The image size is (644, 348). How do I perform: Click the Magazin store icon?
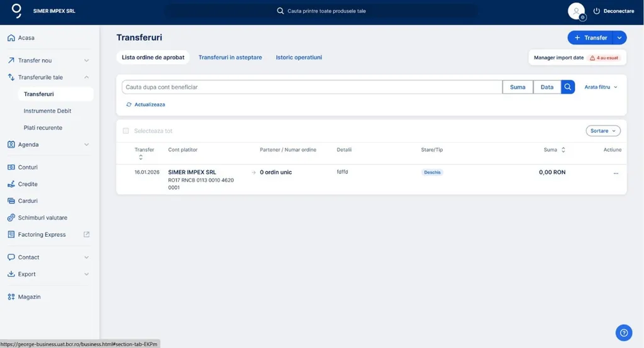tap(11, 296)
